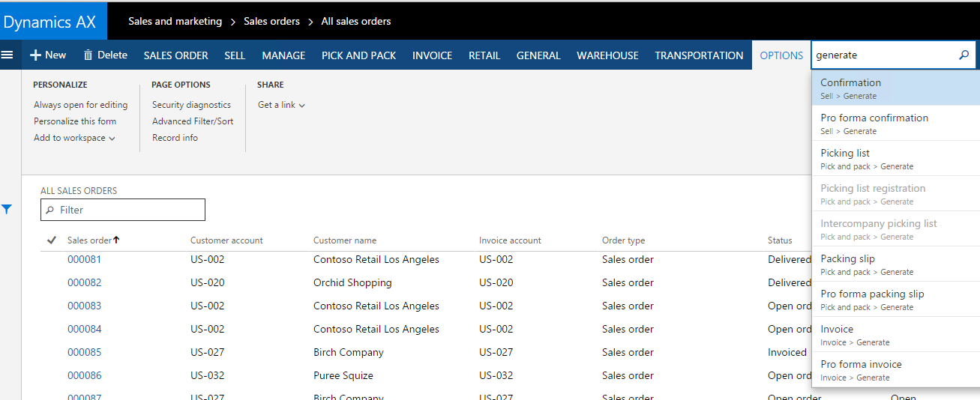This screenshot has width=980, height=400.
Task: Select Confirmation search result
Action: [x=895, y=88]
